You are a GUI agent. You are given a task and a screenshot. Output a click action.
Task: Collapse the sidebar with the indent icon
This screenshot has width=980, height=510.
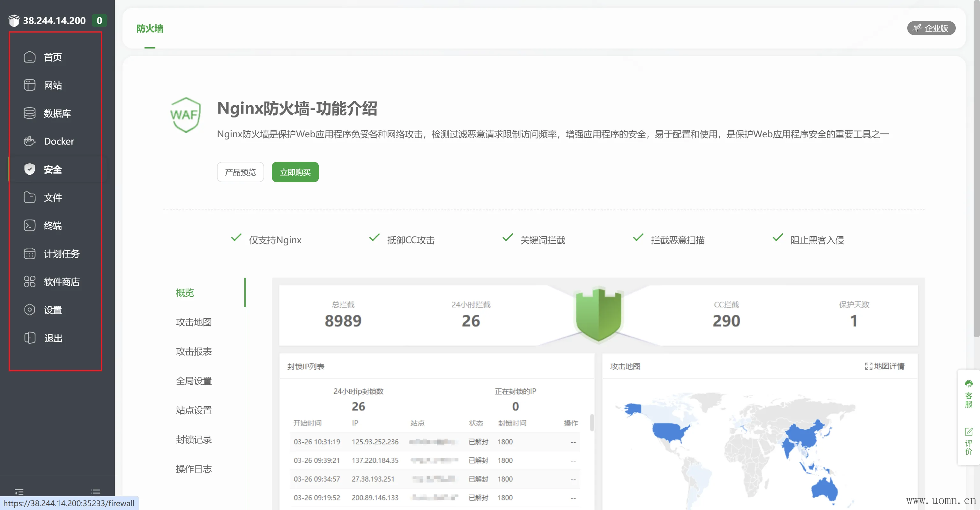pyautogui.click(x=19, y=492)
